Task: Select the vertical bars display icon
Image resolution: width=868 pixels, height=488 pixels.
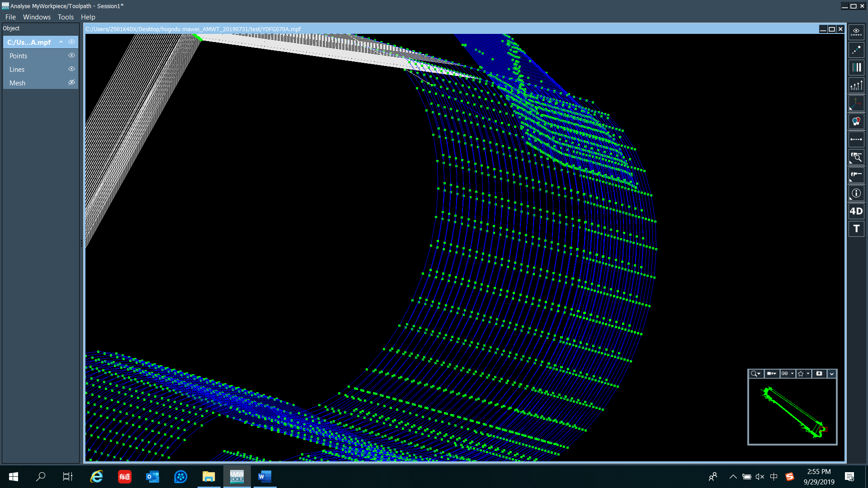Action: click(x=856, y=68)
